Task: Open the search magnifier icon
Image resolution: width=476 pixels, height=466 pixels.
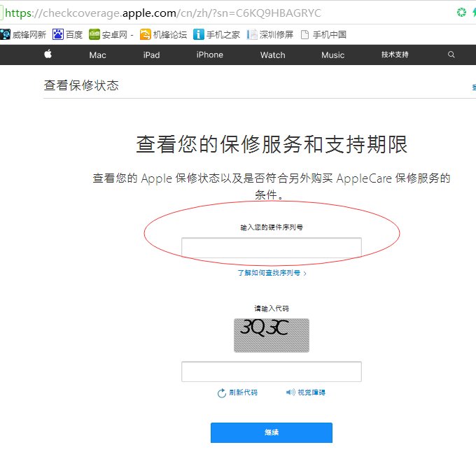Action: 451,55
